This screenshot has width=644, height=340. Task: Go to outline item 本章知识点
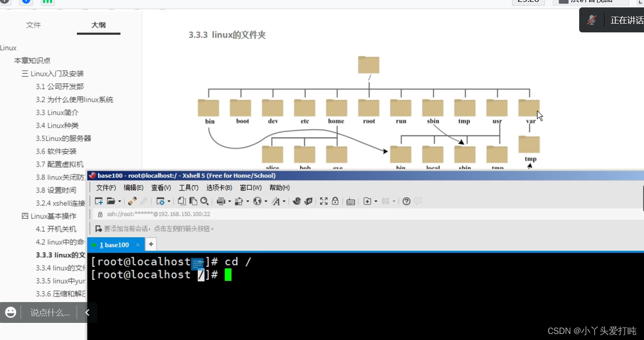pyautogui.click(x=32, y=61)
